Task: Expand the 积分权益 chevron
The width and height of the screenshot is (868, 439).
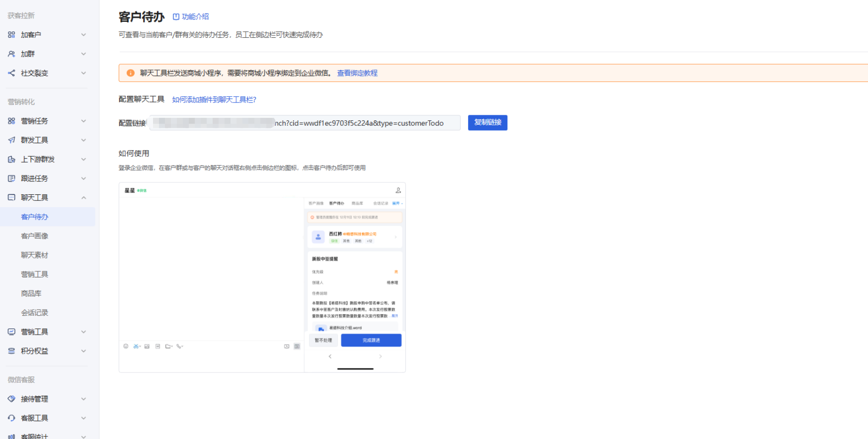Action: pos(83,351)
